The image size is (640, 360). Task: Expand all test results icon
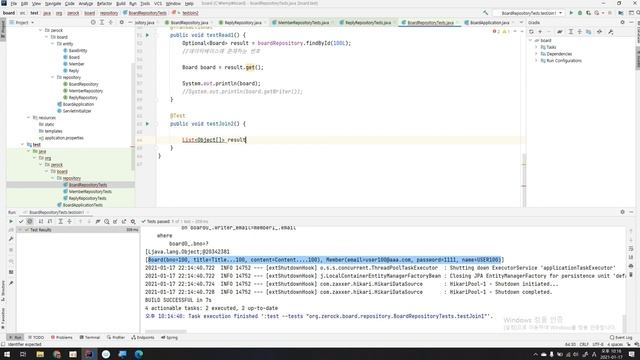click(x=60, y=221)
